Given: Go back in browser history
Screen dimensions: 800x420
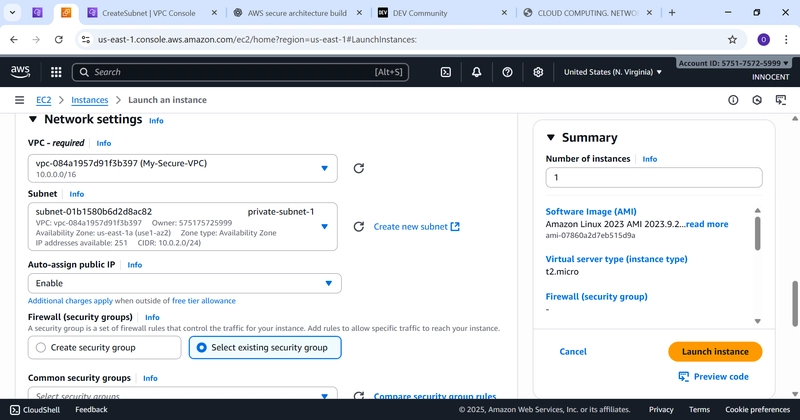Looking at the screenshot, I should [14, 39].
